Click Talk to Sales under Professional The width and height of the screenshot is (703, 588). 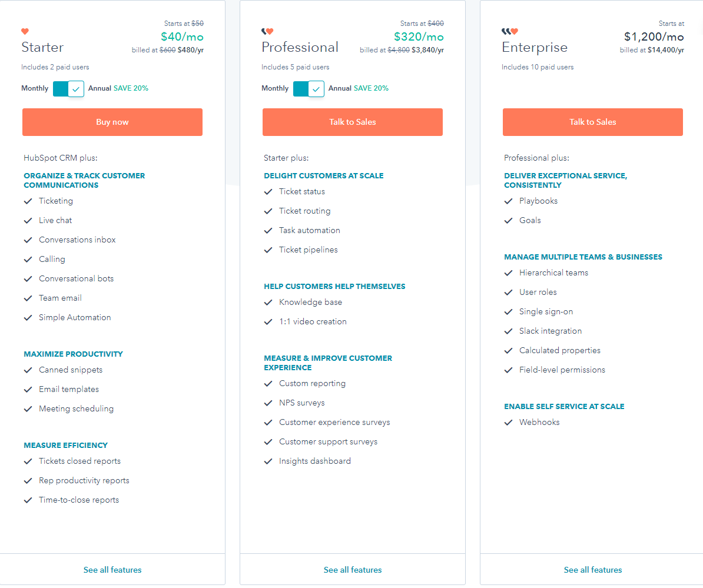(x=352, y=122)
